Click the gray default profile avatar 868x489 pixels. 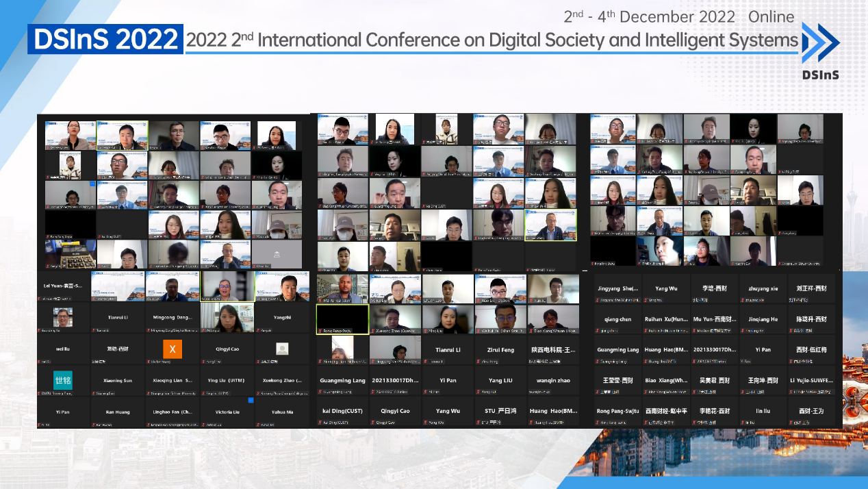pos(282,349)
